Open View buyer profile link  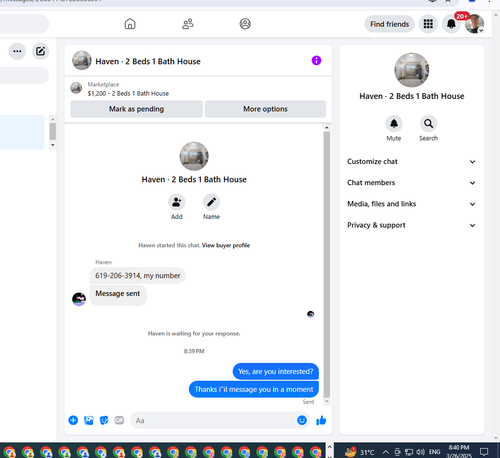coord(226,245)
